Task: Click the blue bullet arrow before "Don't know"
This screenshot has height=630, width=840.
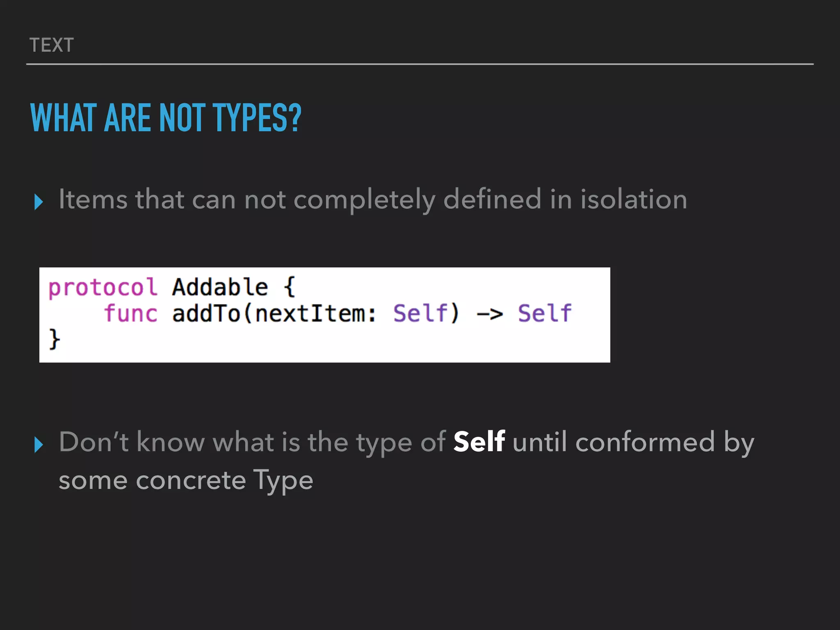Action: pyautogui.click(x=39, y=445)
